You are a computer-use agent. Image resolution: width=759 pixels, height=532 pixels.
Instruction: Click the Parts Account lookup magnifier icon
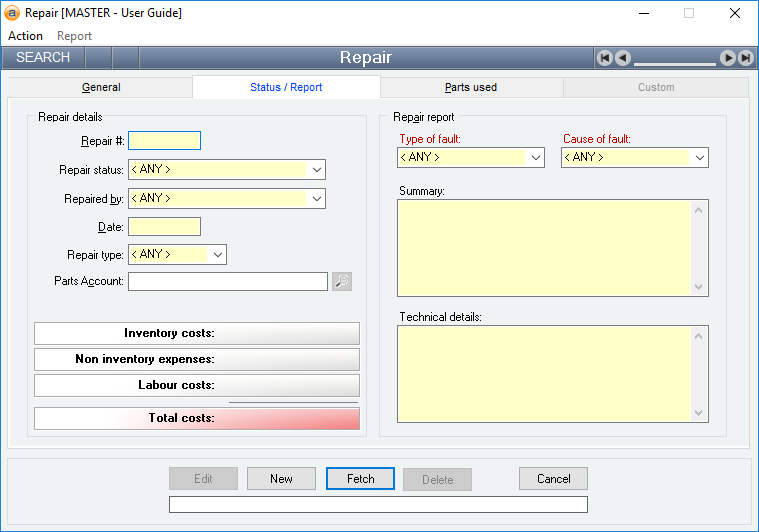tap(342, 282)
